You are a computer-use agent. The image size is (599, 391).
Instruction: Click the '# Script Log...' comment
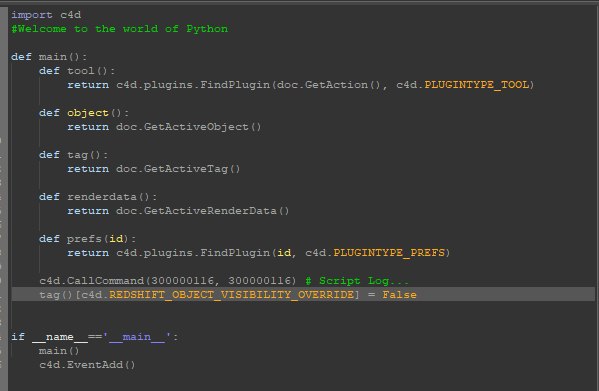click(357, 281)
